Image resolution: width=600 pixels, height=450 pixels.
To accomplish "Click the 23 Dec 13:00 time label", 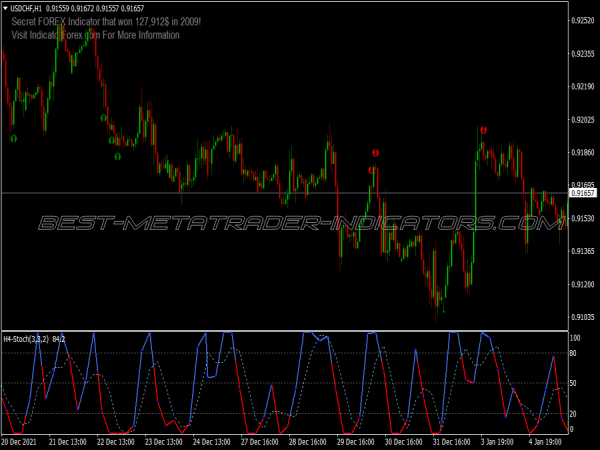I will click(x=164, y=442).
